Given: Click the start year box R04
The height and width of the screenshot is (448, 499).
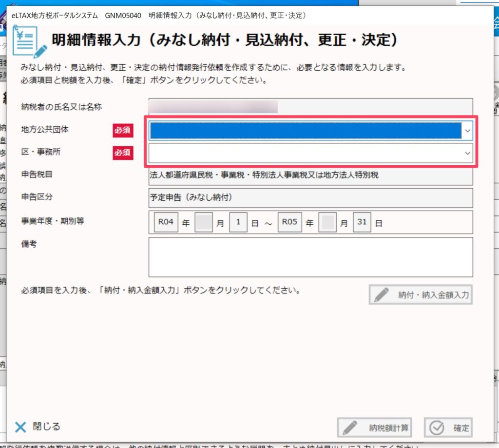Looking at the screenshot, I should pyautogui.click(x=166, y=222).
